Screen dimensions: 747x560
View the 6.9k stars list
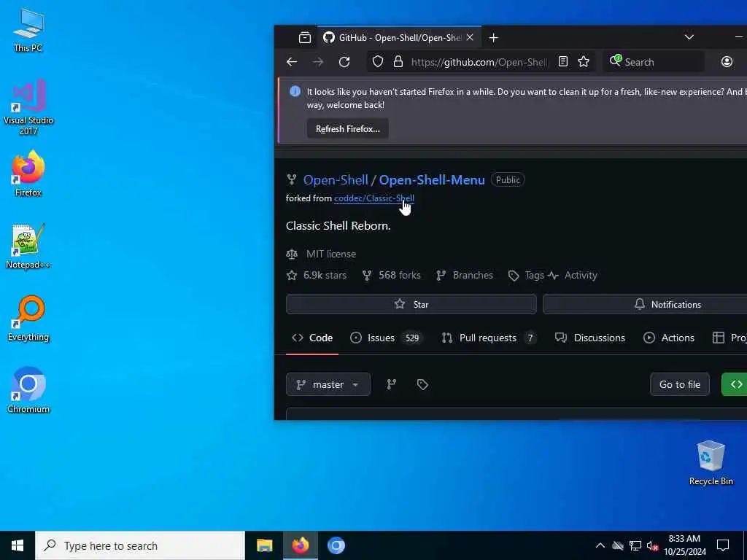(317, 275)
